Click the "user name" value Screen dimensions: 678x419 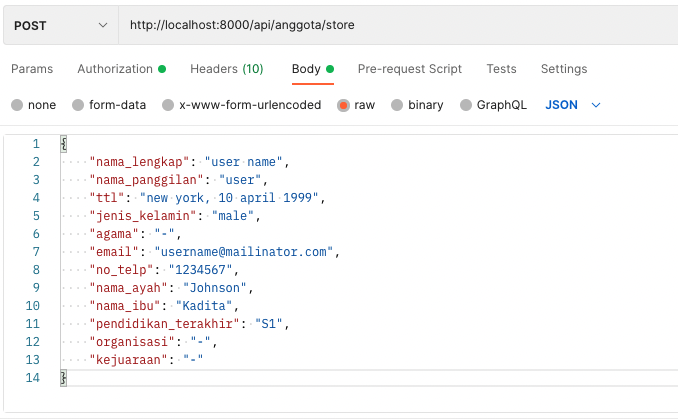pos(243,162)
